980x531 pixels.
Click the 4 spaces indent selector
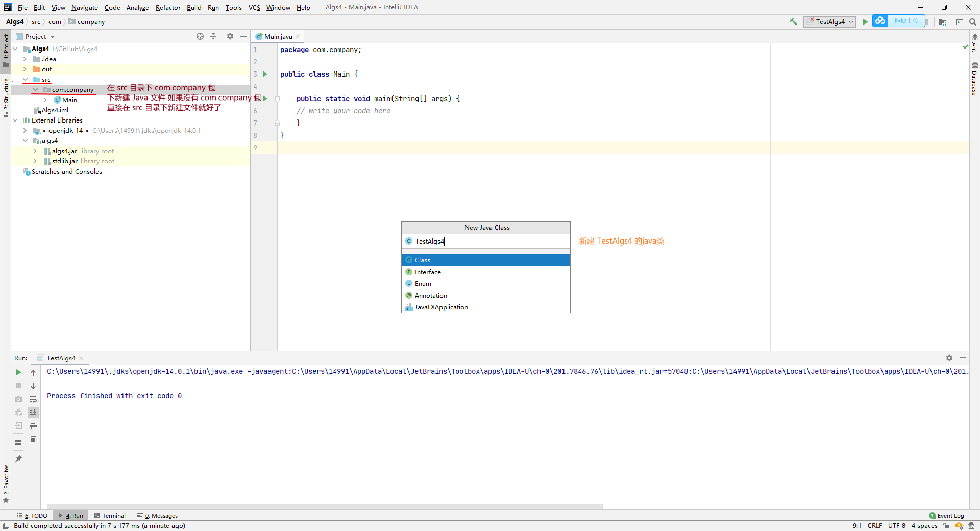click(924, 526)
